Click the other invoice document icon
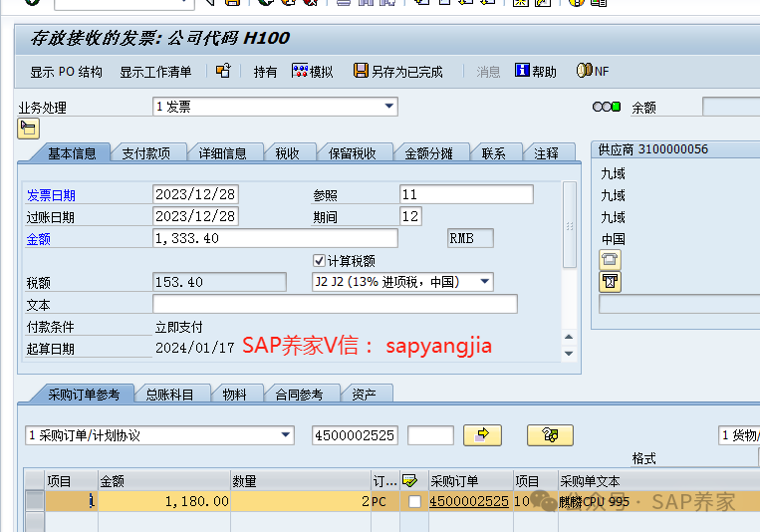Image resolution: width=760 pixels, height=532 pixels. (223, 71)
